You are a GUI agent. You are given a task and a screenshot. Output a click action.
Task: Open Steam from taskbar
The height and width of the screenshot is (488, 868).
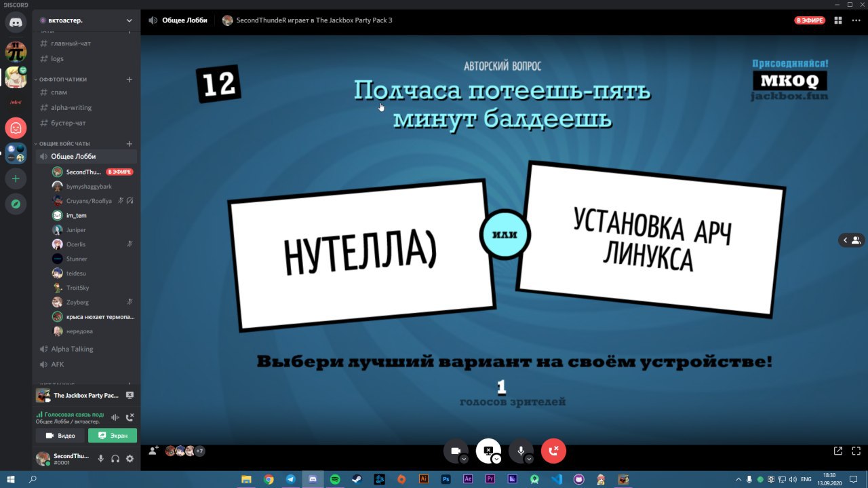coord(357,479)
